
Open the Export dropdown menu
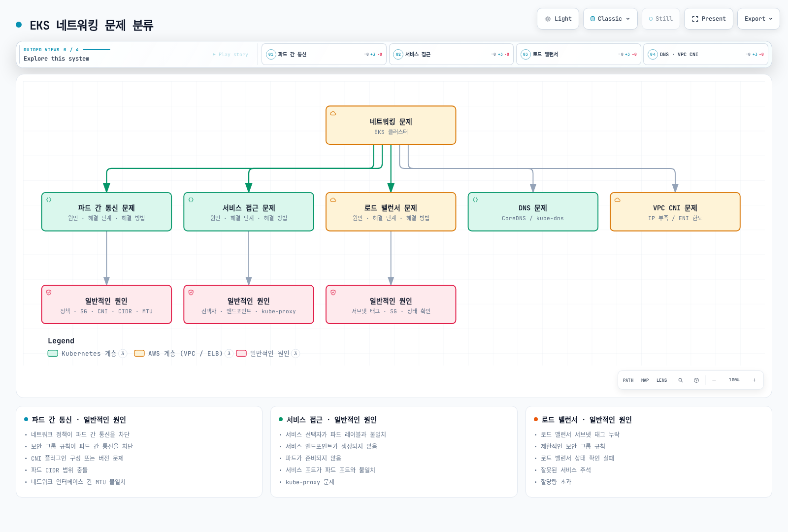[x=758, y=19]
